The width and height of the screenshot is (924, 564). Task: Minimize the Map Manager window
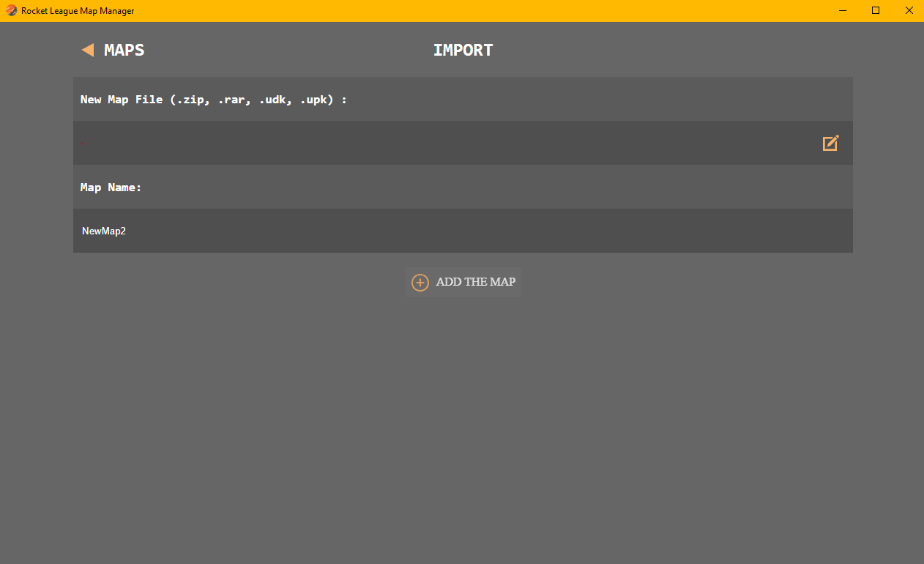point(843,11)
